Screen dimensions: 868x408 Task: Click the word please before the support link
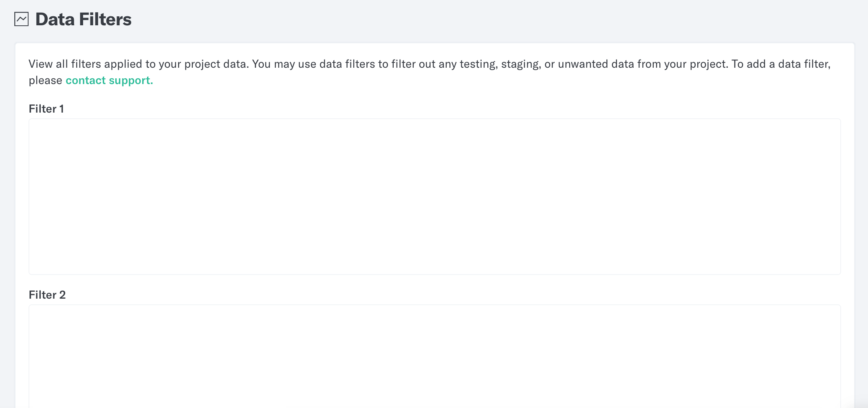pos(46,80)
